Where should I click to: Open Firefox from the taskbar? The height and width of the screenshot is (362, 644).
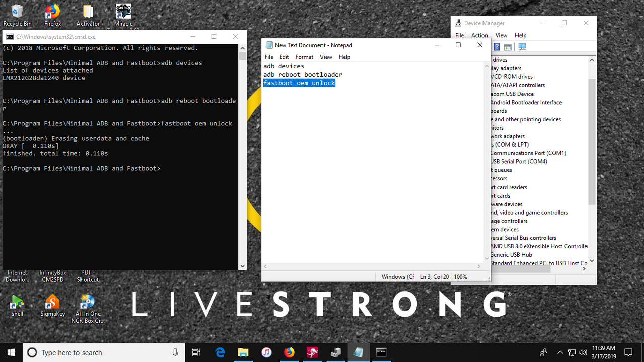(289, 352)
